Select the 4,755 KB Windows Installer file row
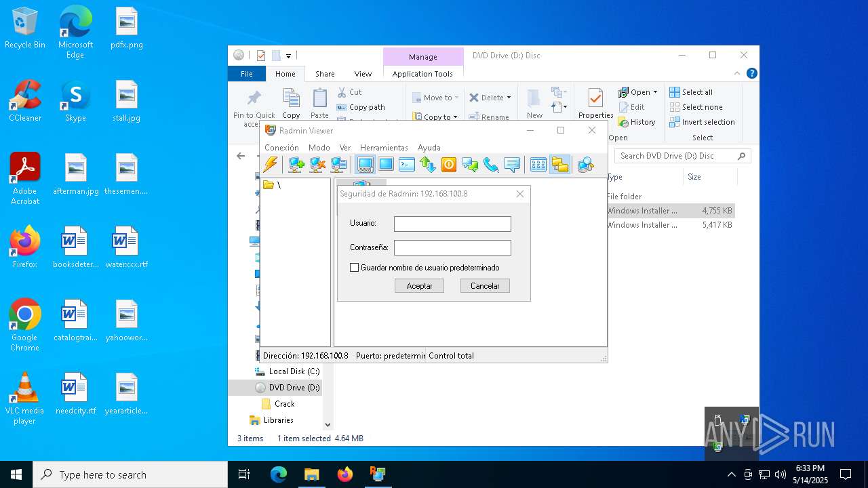This screenshot has height=488, width=868. pos(670,211)
